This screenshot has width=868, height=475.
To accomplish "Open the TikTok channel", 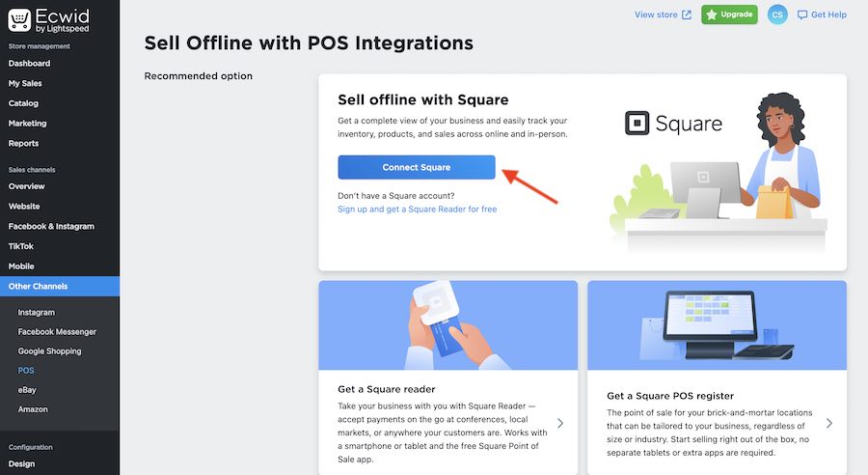I will pos(20,246).
